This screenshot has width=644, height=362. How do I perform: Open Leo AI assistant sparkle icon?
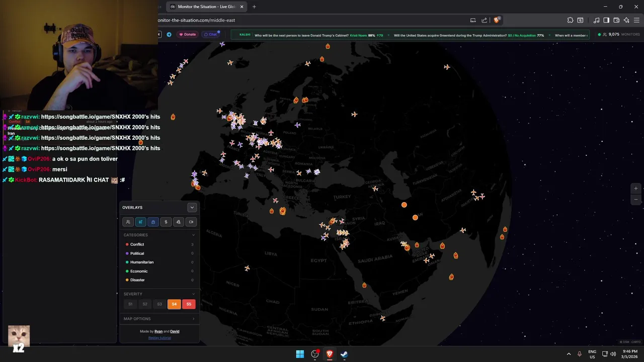pos(626,20)
